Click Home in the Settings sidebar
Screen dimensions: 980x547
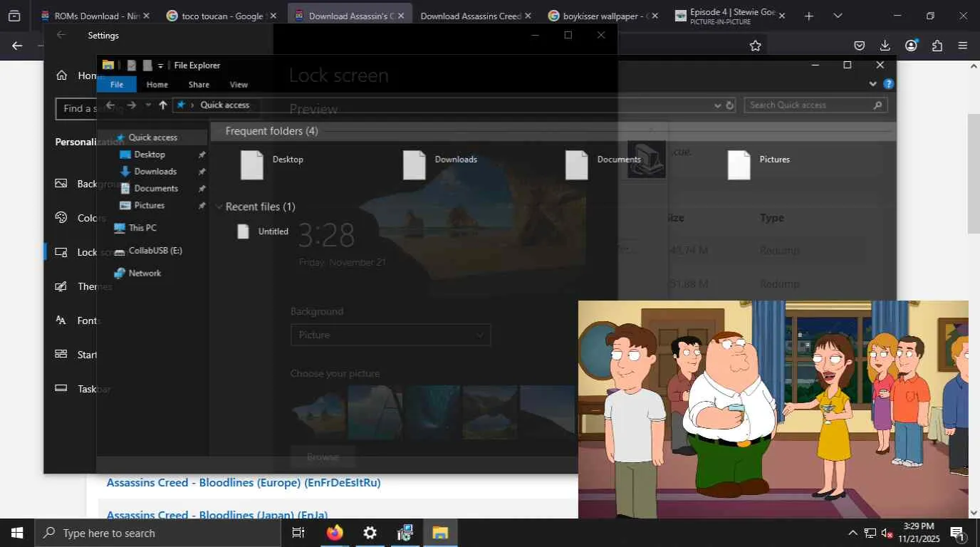click(78, 75)
